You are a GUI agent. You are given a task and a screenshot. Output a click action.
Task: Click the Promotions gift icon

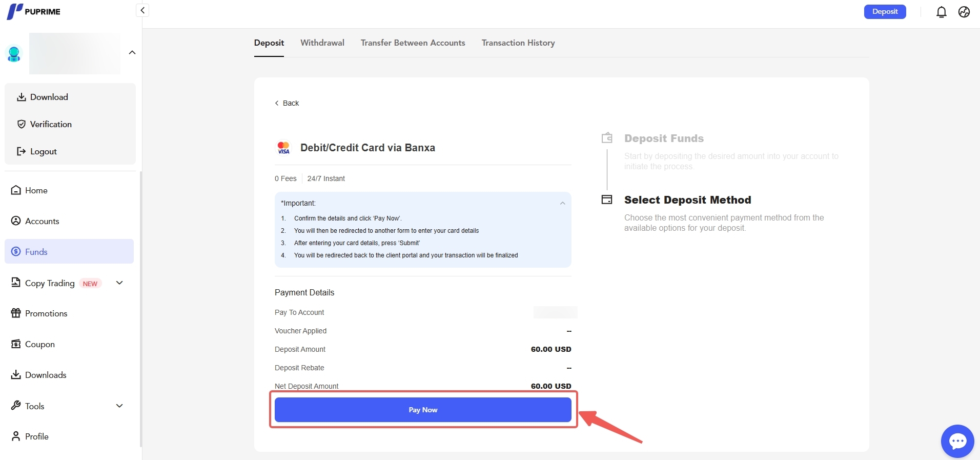point(16,313)
